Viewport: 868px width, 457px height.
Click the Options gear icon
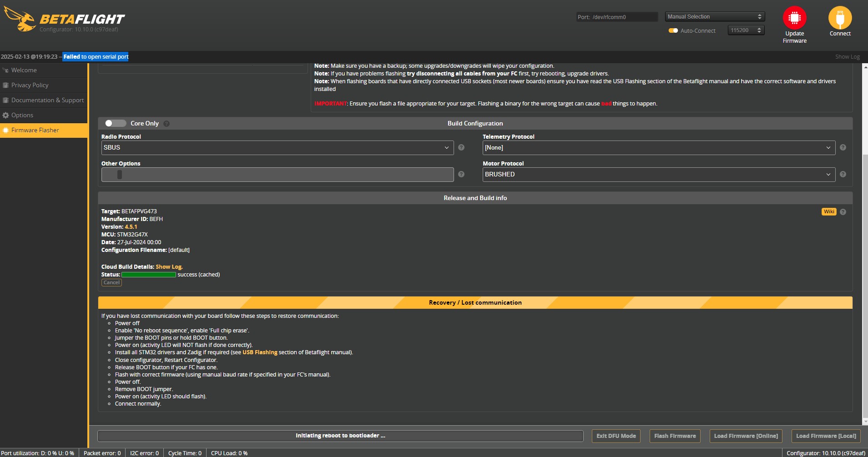pyautogui.click(x=5, y=116)
